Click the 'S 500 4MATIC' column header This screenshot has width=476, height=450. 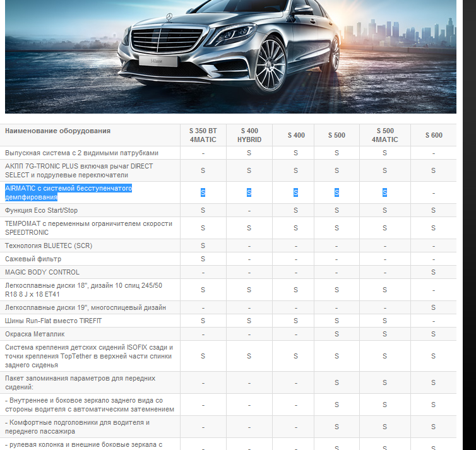385,135
